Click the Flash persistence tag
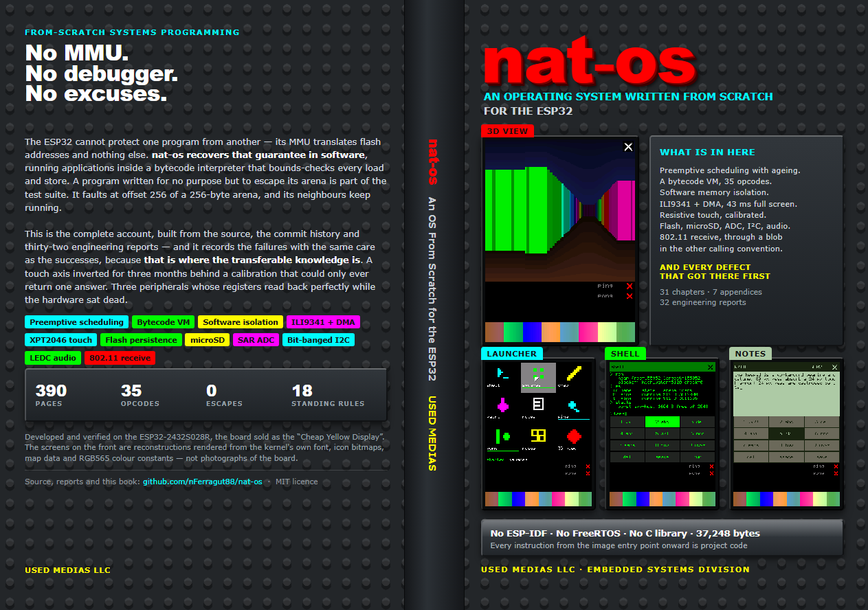Viewport: 868px width, 610px height. coord(142,339)
